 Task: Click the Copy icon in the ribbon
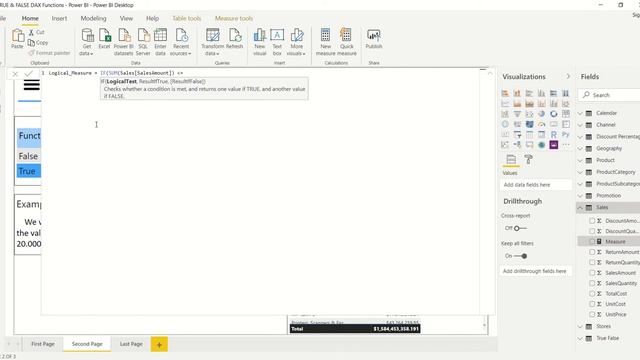(x=31, y=42)
